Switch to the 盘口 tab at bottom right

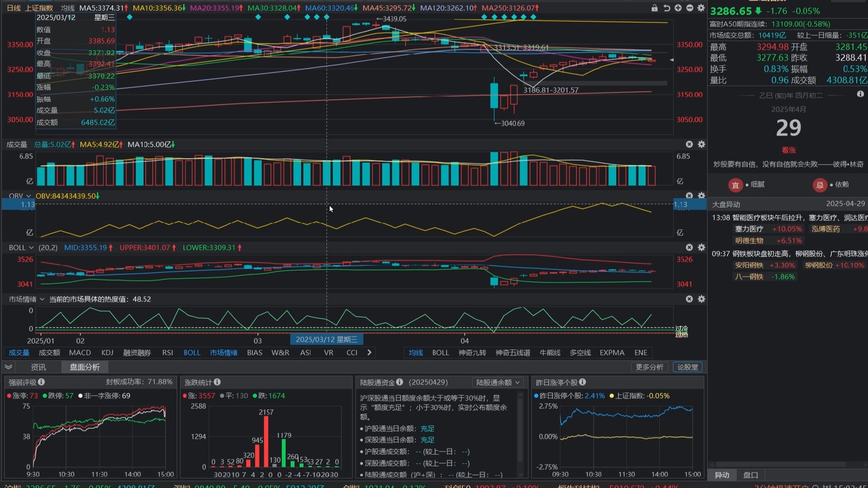coord(750,475)
